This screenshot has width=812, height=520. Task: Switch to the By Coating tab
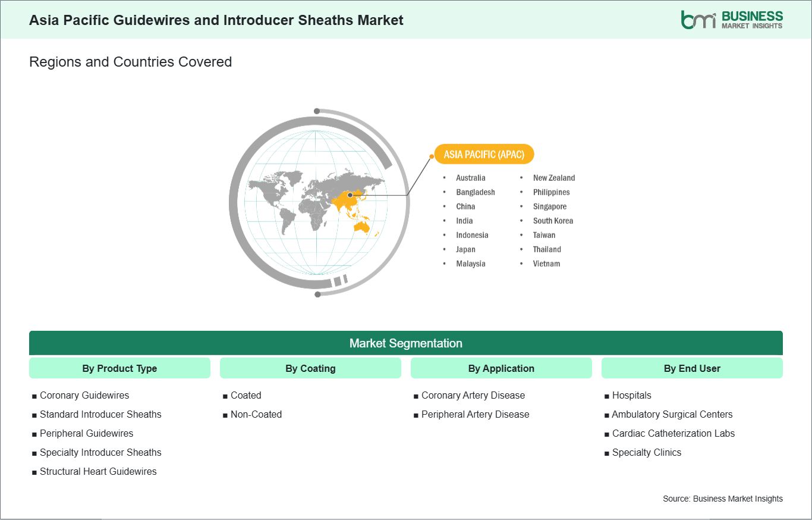(311, 368)
